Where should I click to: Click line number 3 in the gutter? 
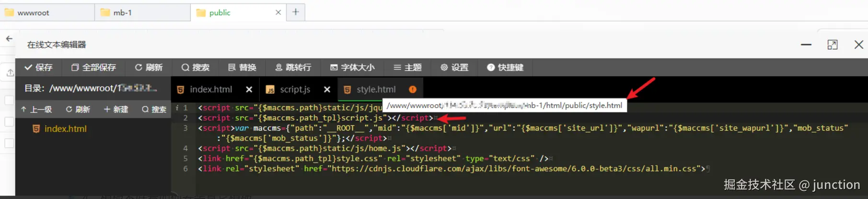185,128
